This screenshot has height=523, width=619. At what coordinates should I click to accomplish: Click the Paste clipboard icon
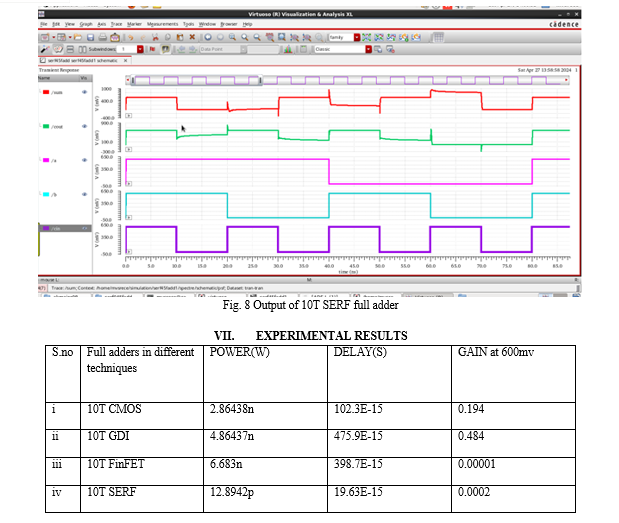point(180,37)
